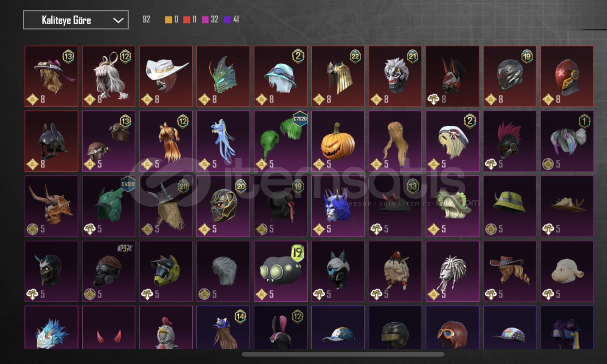The width and height of the screenshot is (607, 364).
Task: Click the purple quality swatch showing 41
Action: (x=227, y=20)
